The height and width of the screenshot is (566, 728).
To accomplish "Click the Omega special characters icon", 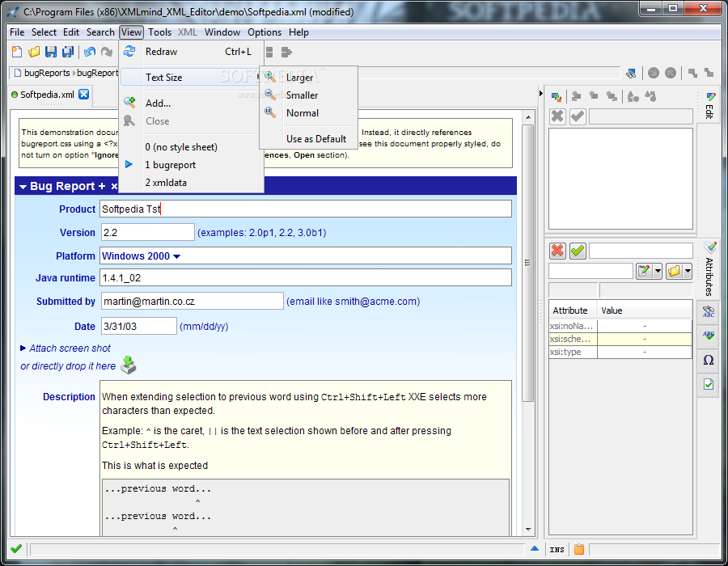I will click(x=708, y=360).
